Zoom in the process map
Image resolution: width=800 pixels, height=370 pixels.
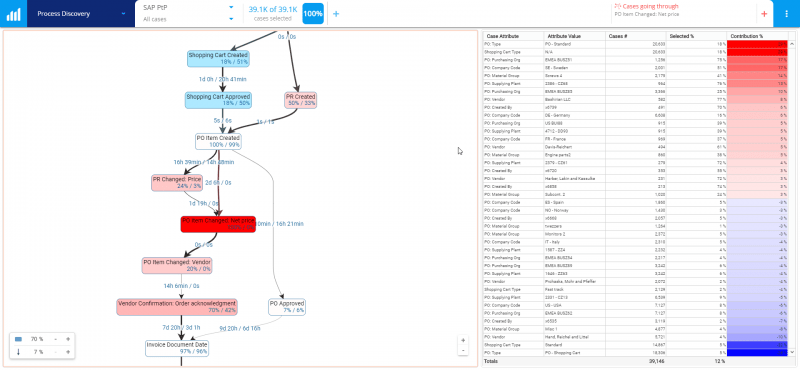[x=463, y=340]
